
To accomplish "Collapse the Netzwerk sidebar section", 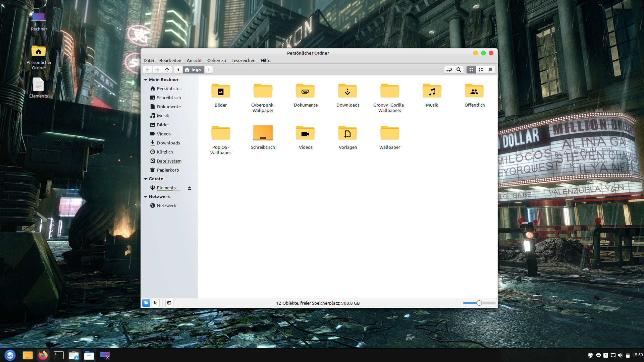I will click(x=146, y=197).
